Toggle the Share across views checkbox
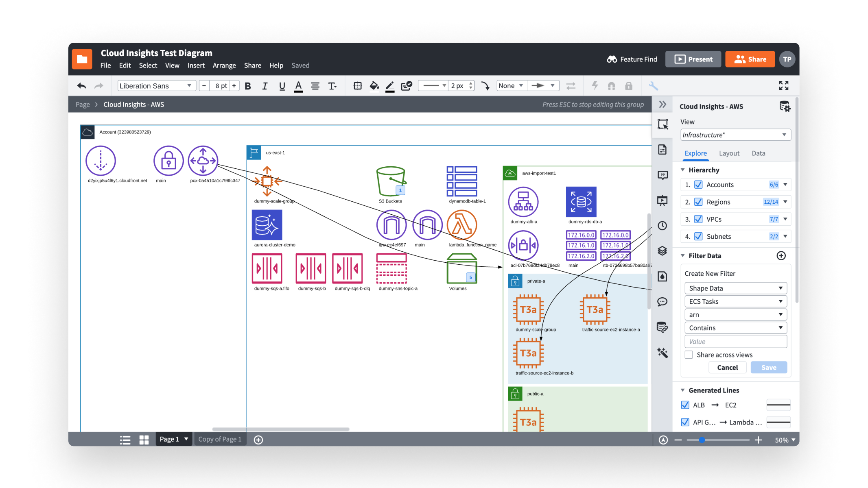Image resolution: width=868 pixels, height=488 pixels. coord(689,355)
